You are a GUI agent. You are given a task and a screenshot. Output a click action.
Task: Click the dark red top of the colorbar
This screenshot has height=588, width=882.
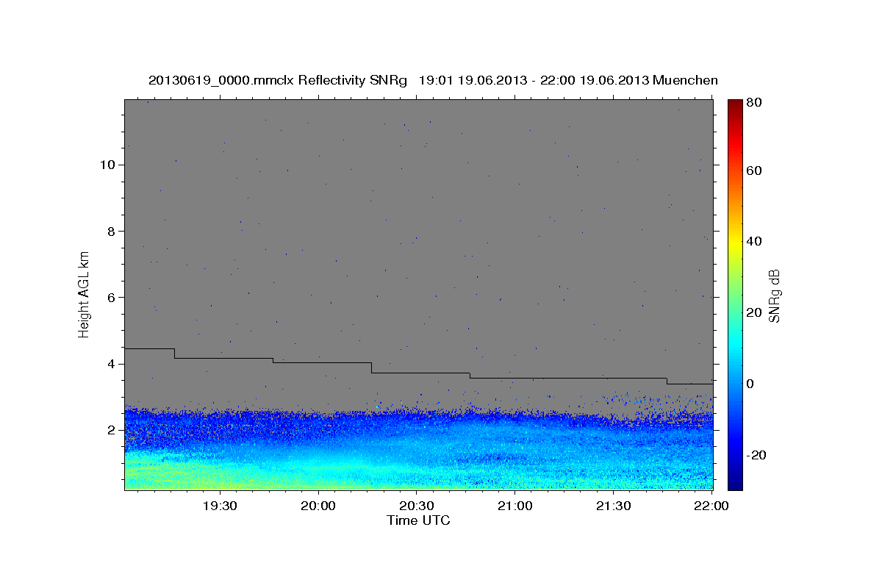click(x=735, y=104)
